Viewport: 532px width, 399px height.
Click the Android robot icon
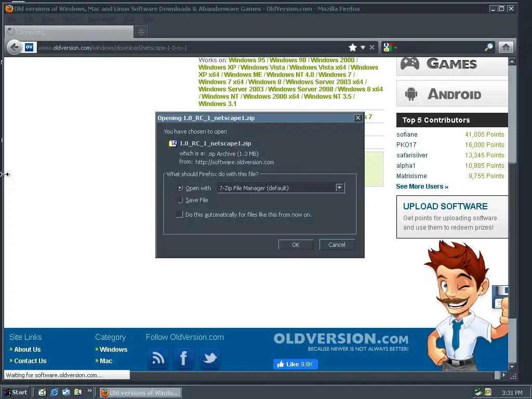(x=411, y=94)
